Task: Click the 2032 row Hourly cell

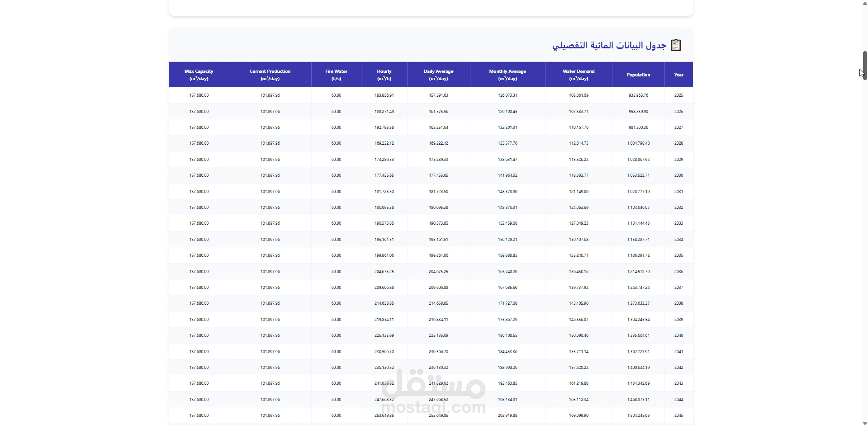Action: [384, 208]
